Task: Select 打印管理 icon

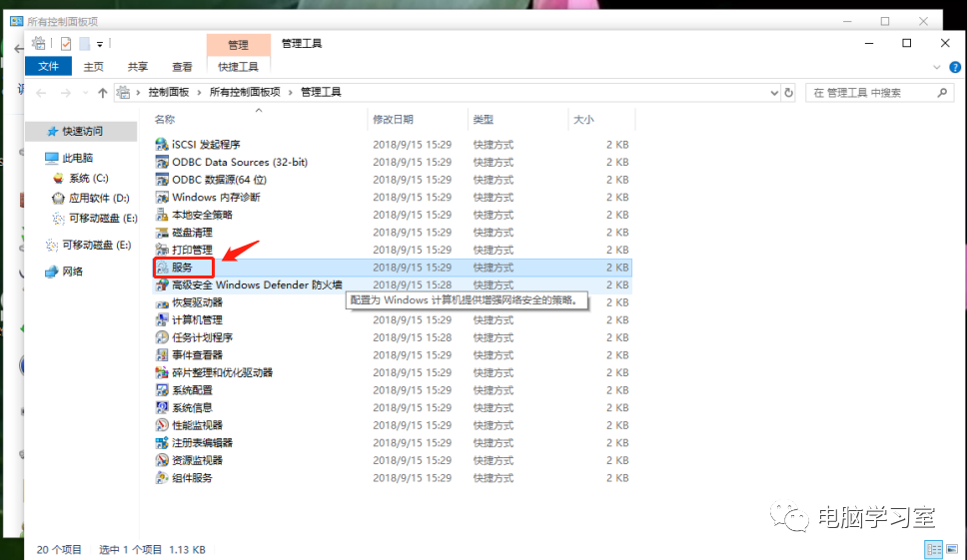Action: point(162,250)
